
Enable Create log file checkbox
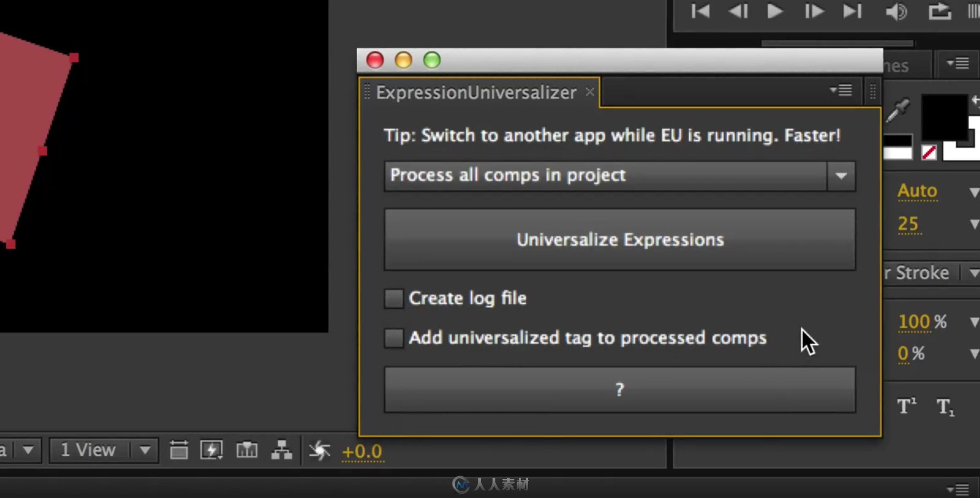pos(393,298)
